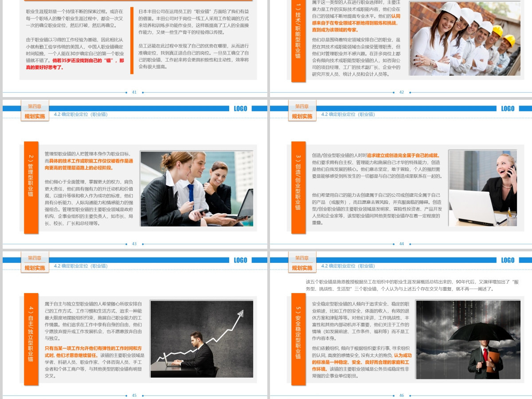Click the 4.2 确定职业定位 heading on slide 43

81,114
